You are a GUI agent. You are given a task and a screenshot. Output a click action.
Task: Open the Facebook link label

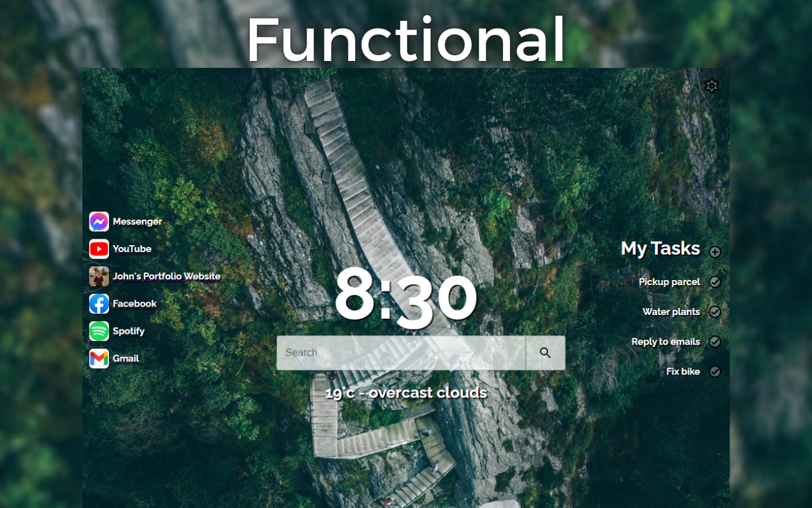coord(134,304)
